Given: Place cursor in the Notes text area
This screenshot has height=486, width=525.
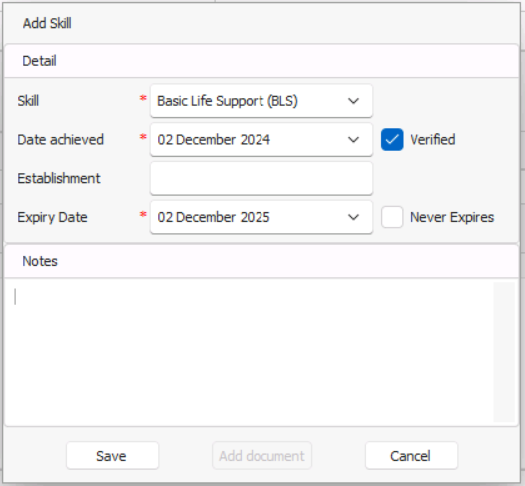Looking at the screenshot, I should pyautogui.click(x=249, y=352).
